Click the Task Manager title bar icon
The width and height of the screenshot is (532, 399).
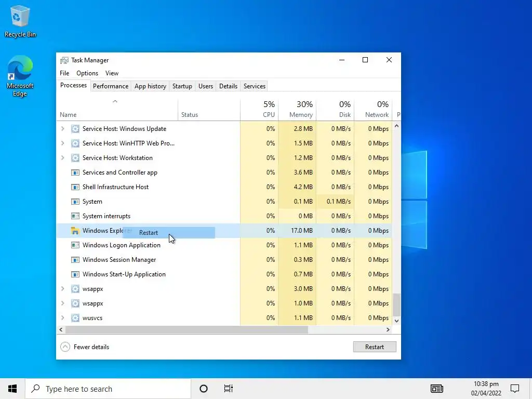tap(64, 60)
